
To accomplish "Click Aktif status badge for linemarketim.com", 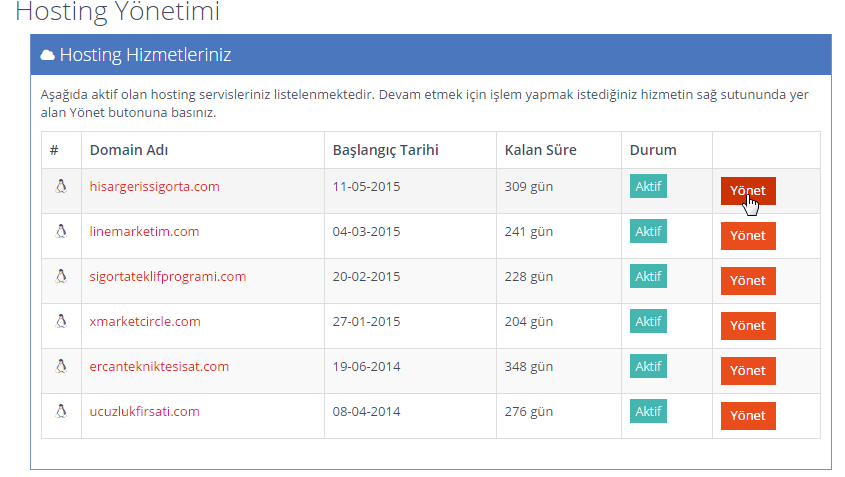I will tap(648, 231).
